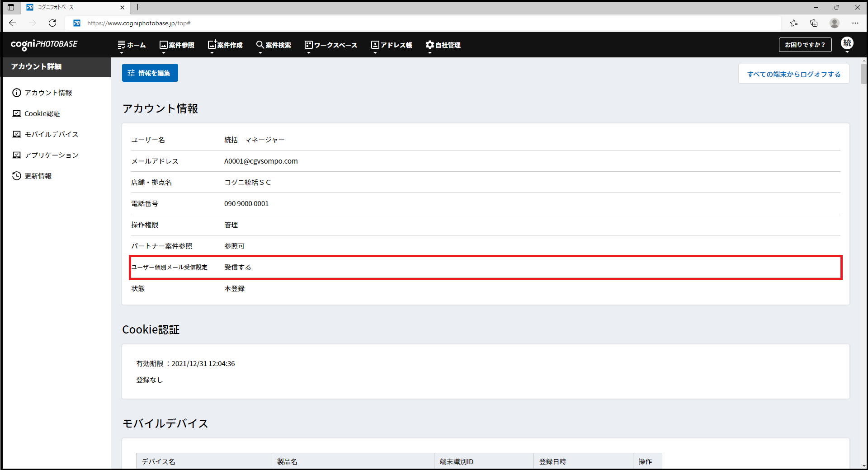Open the 案件参照 menu

pyautogui.click(x=177, y=45)
